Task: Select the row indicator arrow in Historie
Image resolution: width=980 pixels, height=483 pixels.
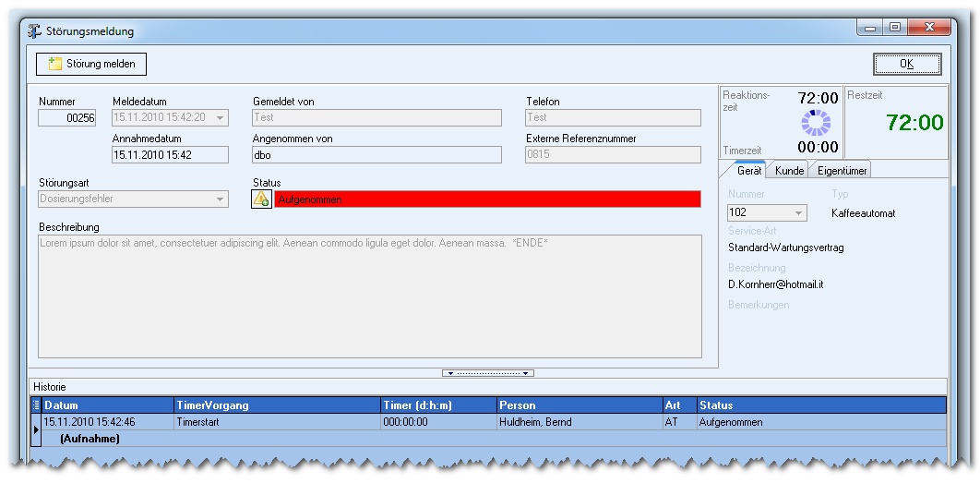Action: point(36,429)
